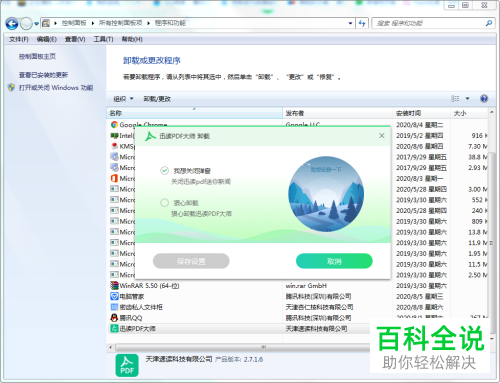Select the 迅读PDF大师 list icon
The image size is (500, 383).
click(x=114, y=329)
